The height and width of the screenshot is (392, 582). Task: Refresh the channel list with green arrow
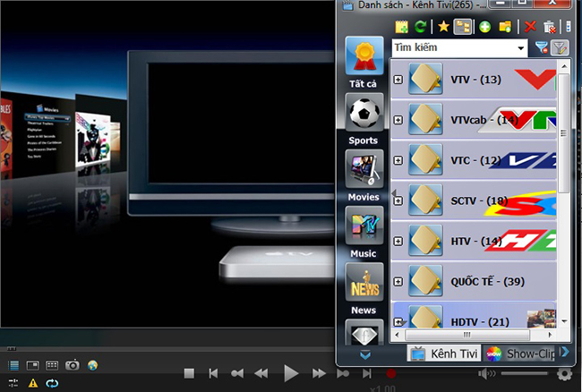421,27
